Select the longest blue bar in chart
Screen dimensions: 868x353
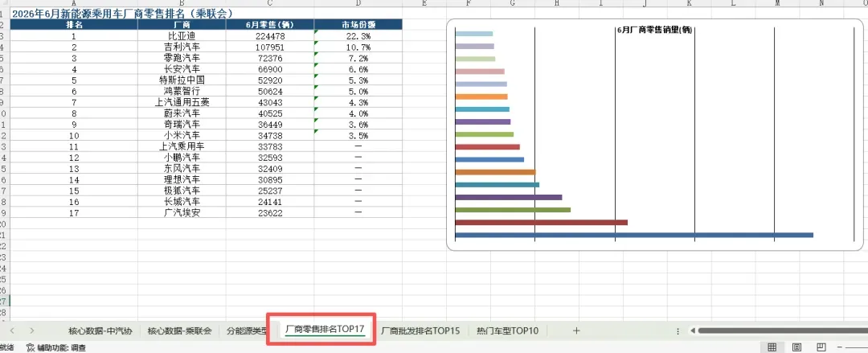(634, 235)
